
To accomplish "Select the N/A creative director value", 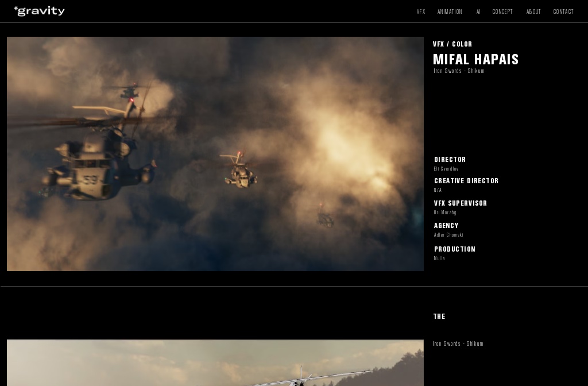I will coord(438,190).
